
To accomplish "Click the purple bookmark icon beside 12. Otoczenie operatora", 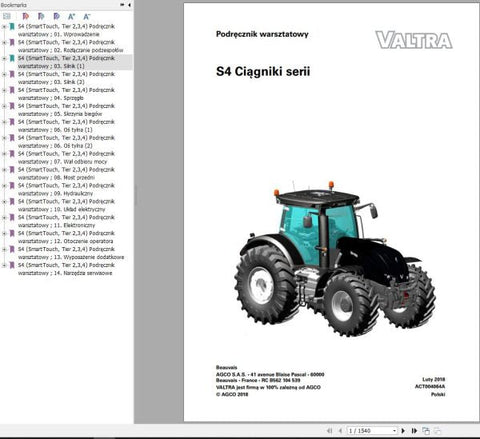I will (12, 233).
